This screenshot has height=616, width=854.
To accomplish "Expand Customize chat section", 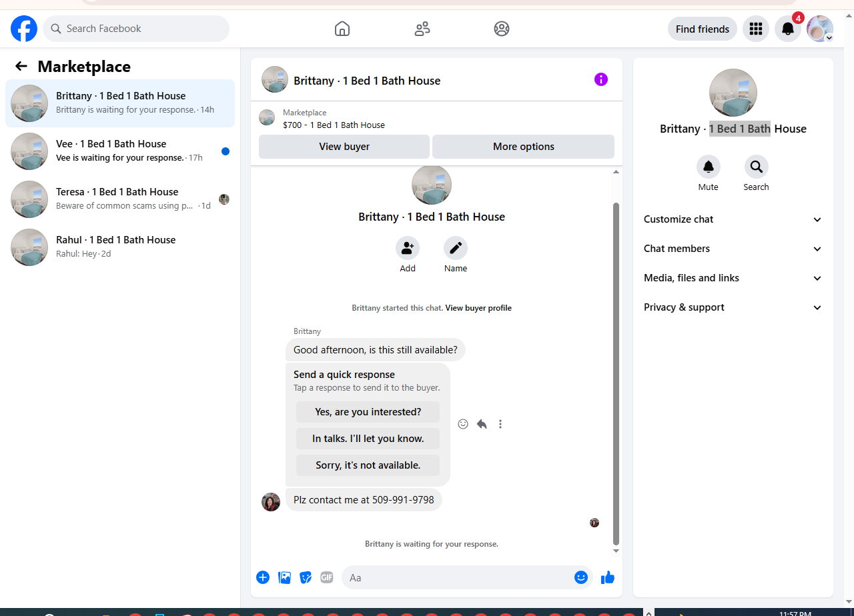I will [x=733, y=219].
